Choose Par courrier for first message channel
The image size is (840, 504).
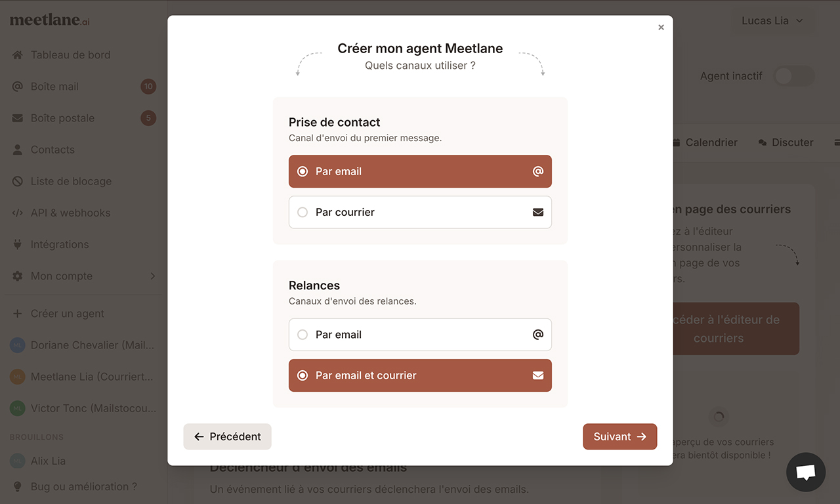coord(420,212)
